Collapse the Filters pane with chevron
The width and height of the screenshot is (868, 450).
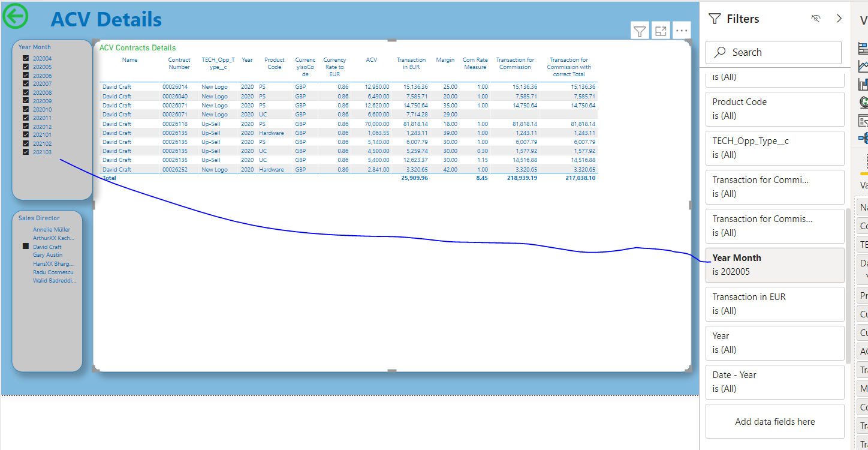click(x=839, y=19)
